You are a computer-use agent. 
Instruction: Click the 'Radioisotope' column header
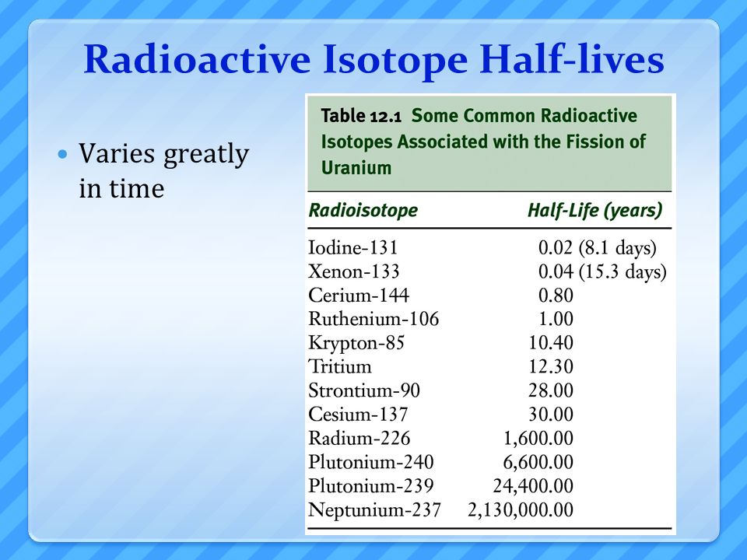(x=363, y=210)
